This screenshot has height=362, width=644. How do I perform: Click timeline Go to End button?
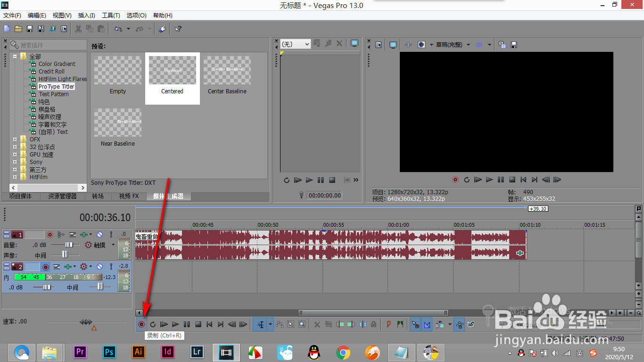click(x=220, y=324)
